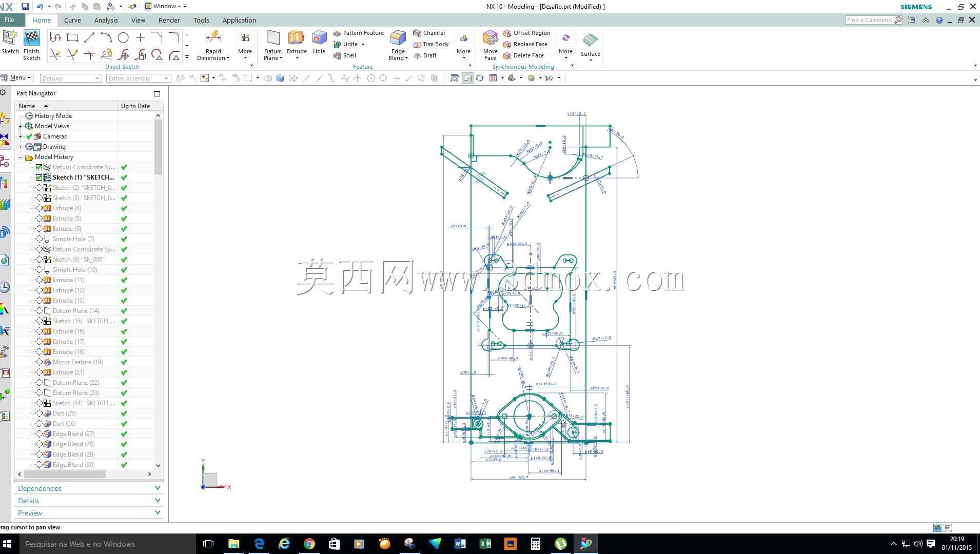
Task: Click the Find a Command search field
Action: click(x=874, y=20)
